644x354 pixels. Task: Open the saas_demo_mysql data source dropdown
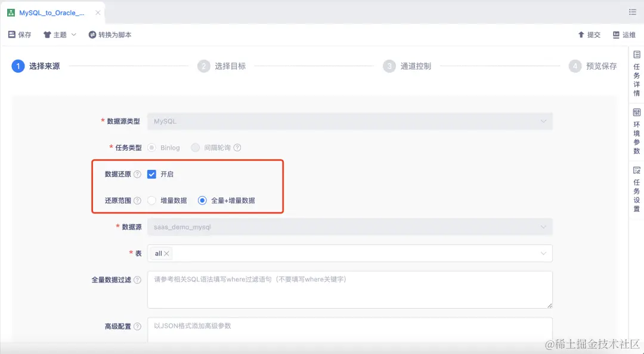click(350, 226)
